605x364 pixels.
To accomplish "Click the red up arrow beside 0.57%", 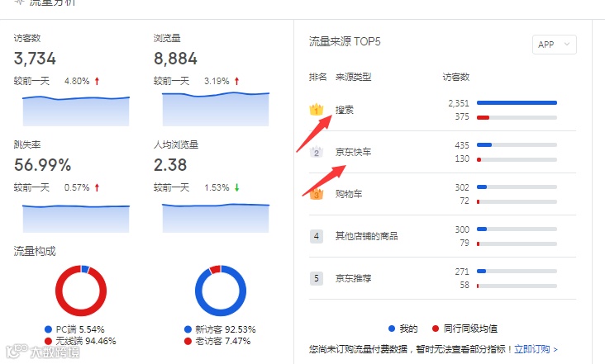I will pyautogui.click(x=97, y=187).
